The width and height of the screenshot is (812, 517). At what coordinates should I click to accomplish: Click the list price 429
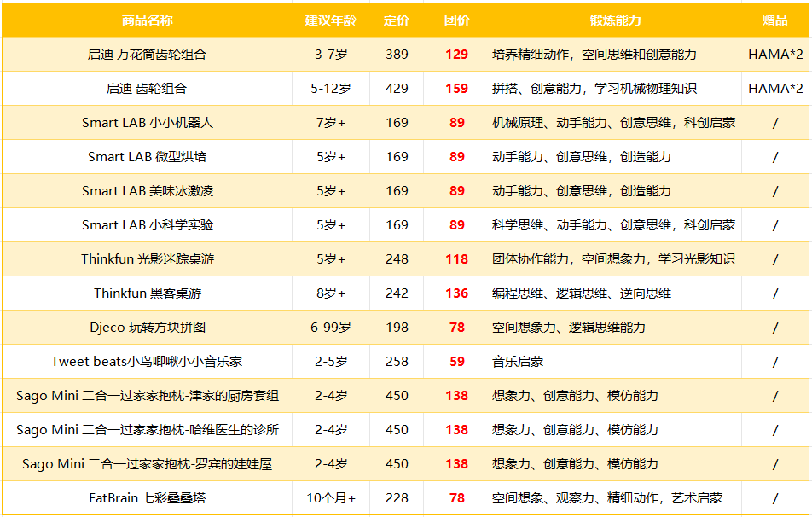click(x=397, y=89)
